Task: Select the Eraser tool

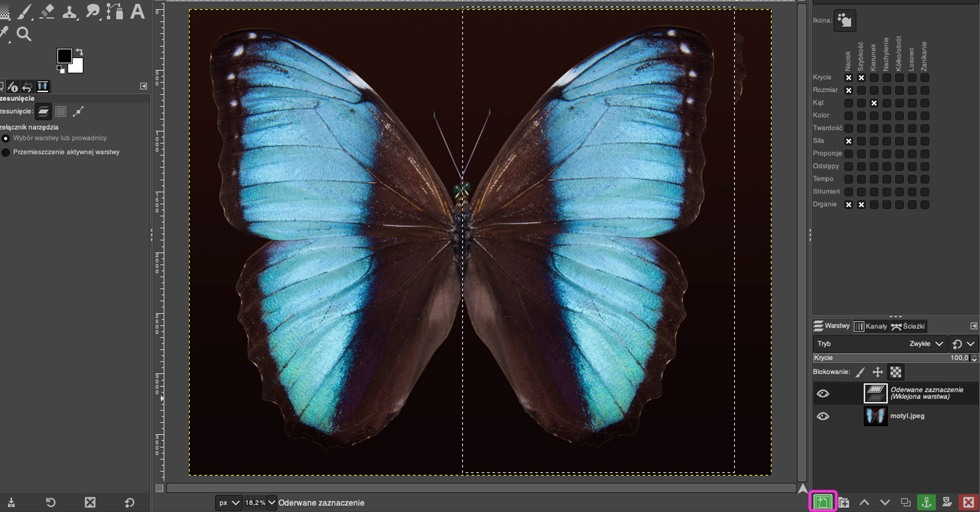Action: (47, 11)
